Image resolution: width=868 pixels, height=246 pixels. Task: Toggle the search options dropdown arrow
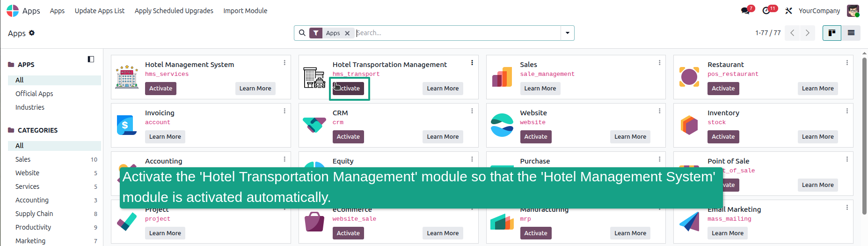tap(568, 33)
